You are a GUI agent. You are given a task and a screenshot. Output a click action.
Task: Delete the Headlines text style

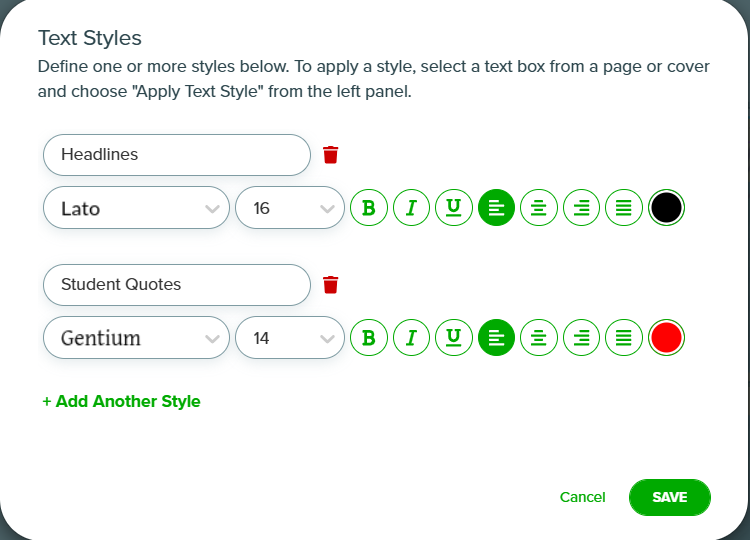click(x=331, y=155)
